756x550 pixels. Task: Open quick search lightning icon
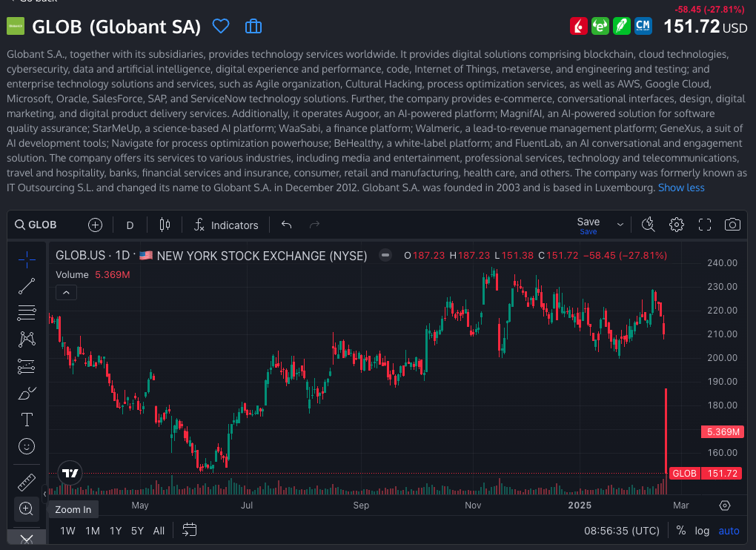tap(648, 225)
